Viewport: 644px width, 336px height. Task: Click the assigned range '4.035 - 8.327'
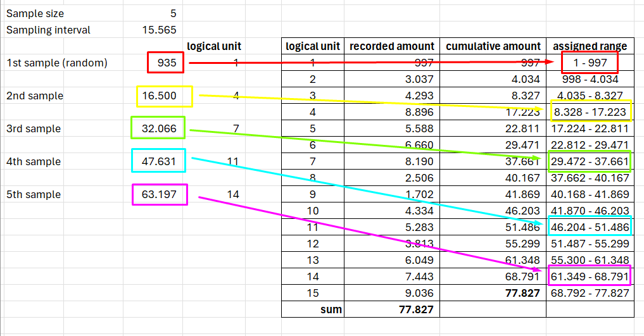(x=590, y=96)
